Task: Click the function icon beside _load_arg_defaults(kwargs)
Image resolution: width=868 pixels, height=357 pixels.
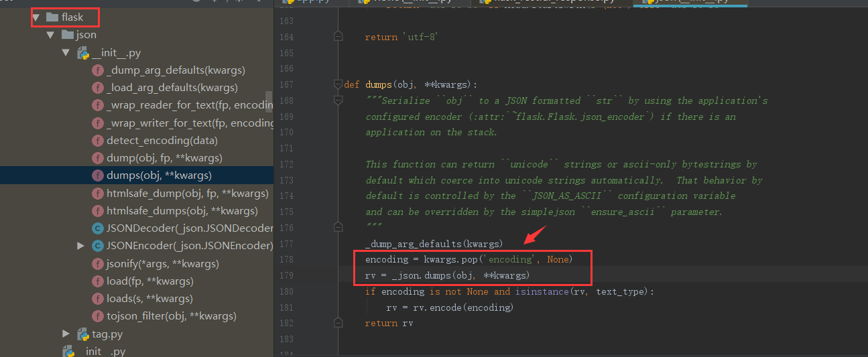Action: pos(97,88)
